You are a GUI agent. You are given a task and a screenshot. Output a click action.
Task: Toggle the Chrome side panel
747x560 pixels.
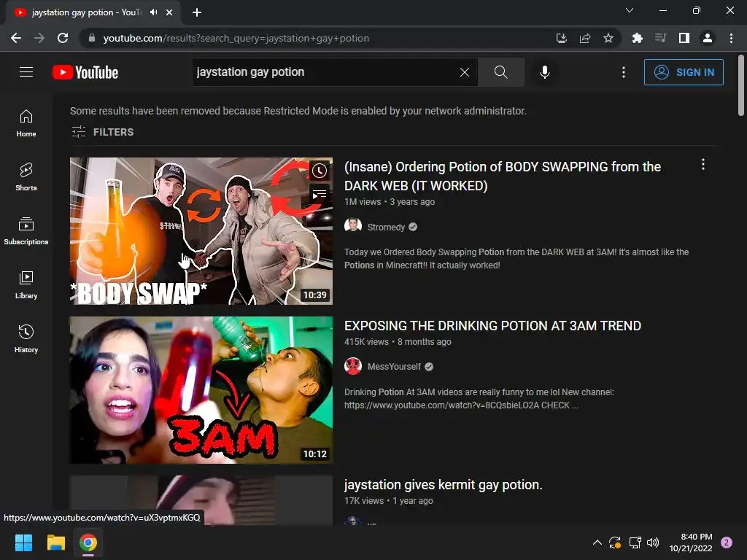[x=684, y=38]
